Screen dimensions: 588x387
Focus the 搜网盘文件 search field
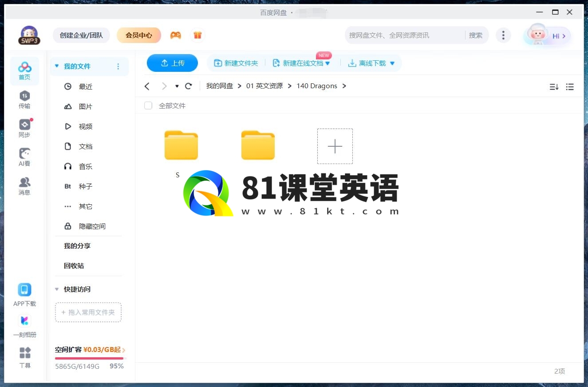tap(405, 35)
